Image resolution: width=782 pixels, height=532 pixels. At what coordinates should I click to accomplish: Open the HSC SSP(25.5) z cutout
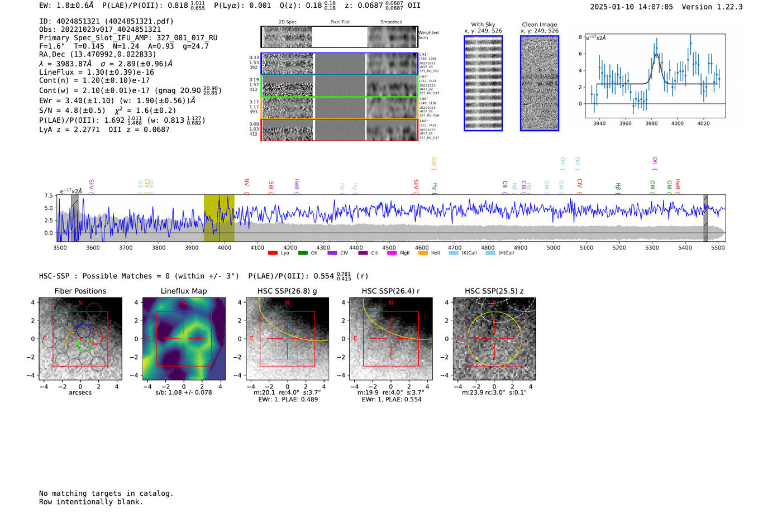494,339
